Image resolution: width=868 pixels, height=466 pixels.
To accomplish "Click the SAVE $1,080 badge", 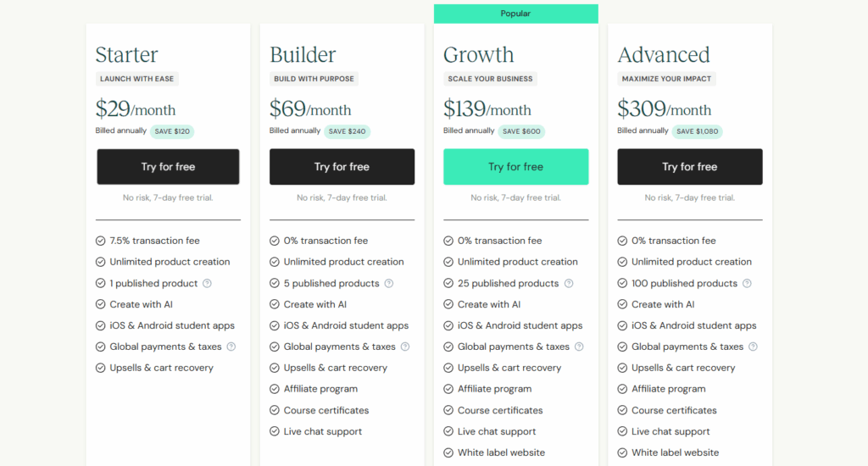I will [x=698, y=131].
